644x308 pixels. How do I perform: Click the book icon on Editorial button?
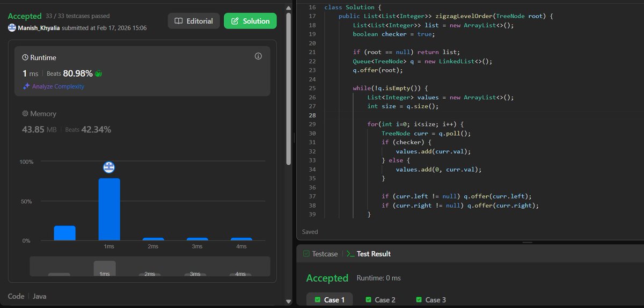[x=179, y=21]
